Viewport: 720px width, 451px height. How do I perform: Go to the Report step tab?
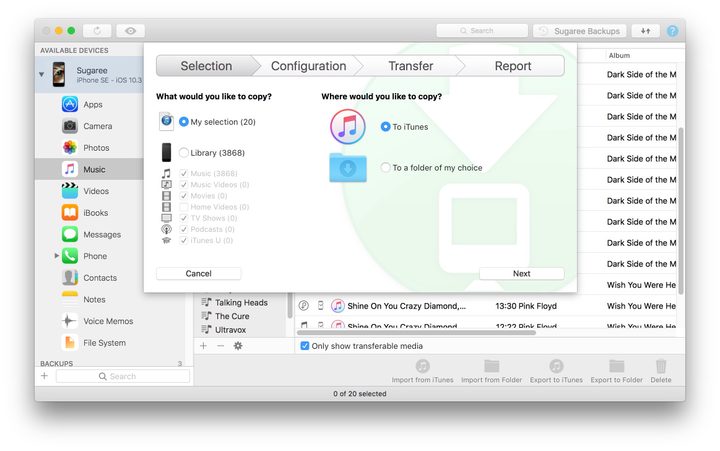513,66
